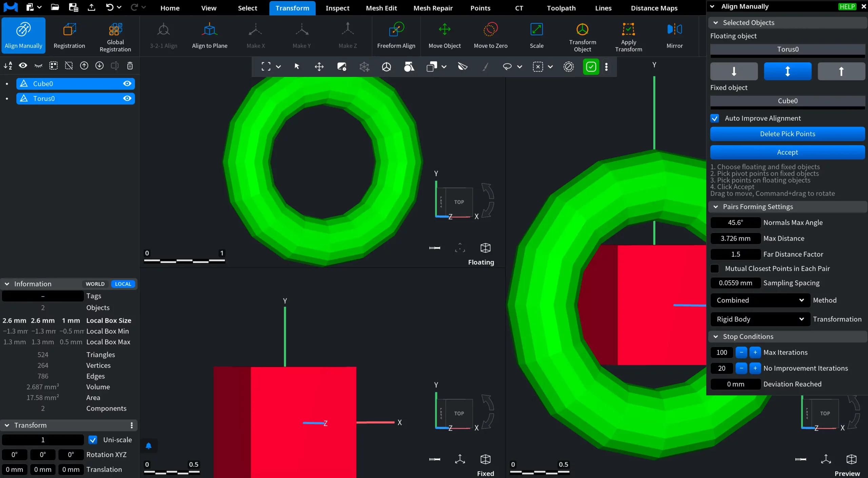The width and height of the screenshot is (868, 478).
Task: Switch Information panel to LOCAL
Action: tap(123, 284)
